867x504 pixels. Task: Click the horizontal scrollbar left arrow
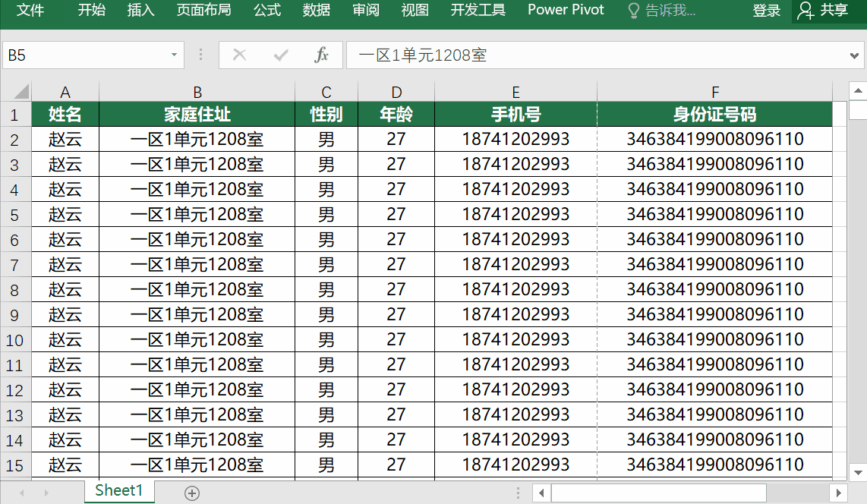pyautogui.click(x=541, y=493)
